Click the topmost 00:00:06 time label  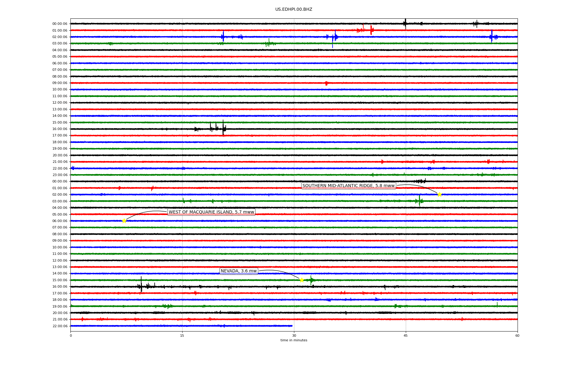60,24
